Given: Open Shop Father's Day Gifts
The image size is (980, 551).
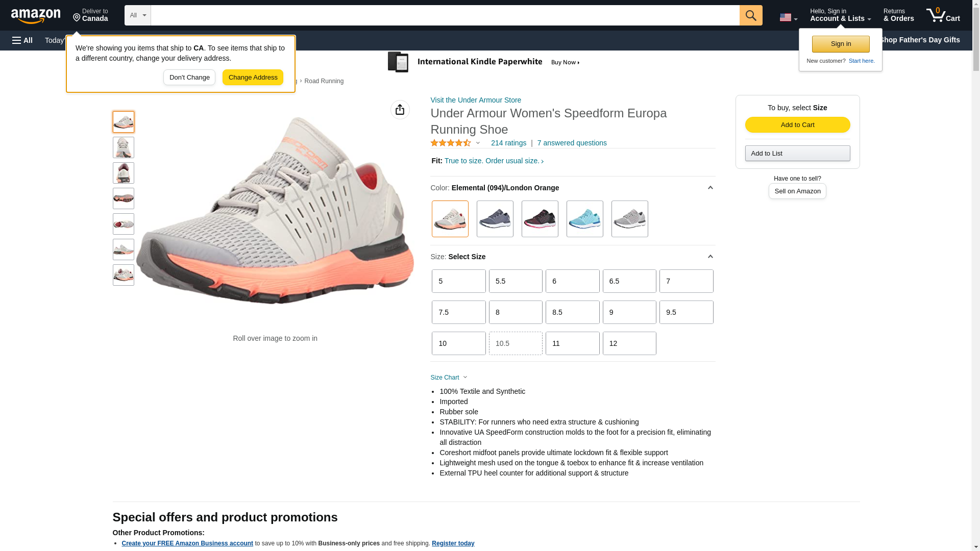Looking at the screenshot, I should (919, 40).
